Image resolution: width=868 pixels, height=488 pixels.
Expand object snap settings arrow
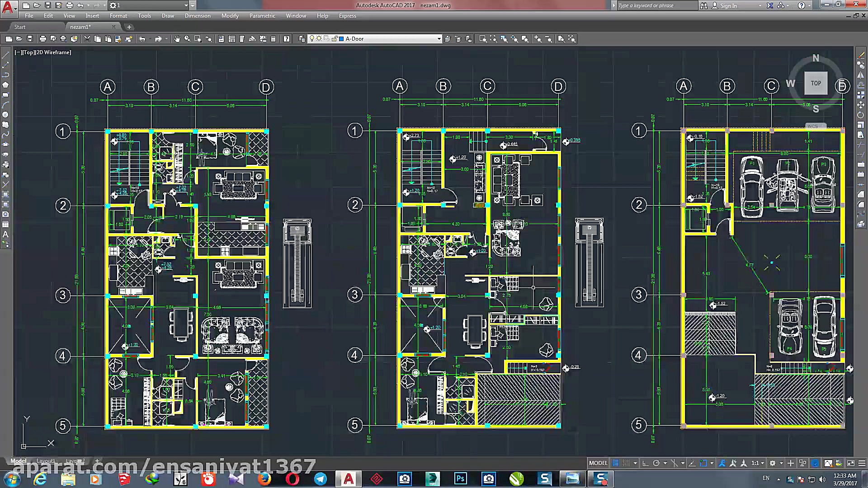(x=712, y=463)
